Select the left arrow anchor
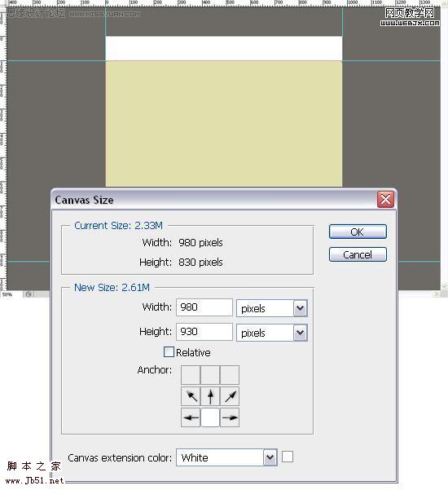 coord(191,417)
